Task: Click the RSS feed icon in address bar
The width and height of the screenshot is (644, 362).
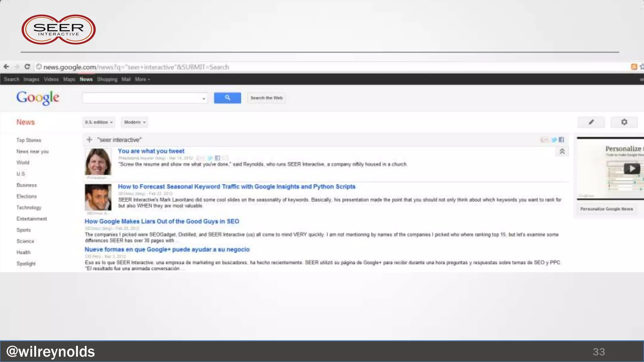Action: pos(634,67)
